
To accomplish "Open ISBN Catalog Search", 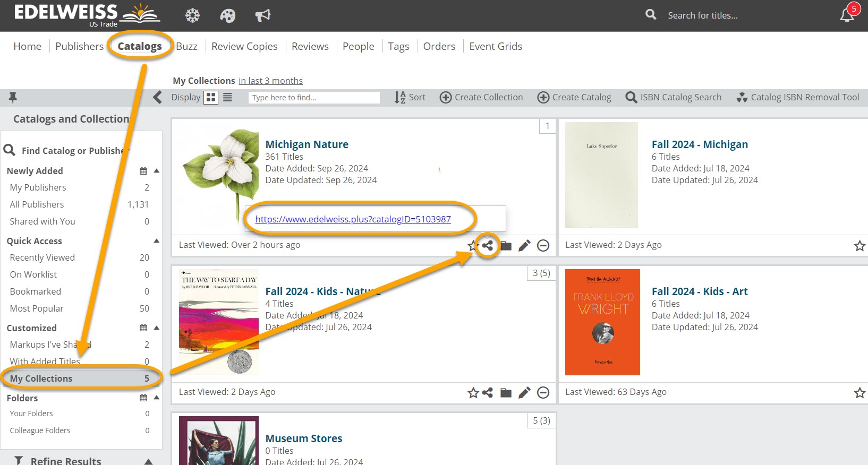I will (x=674, y=97).
